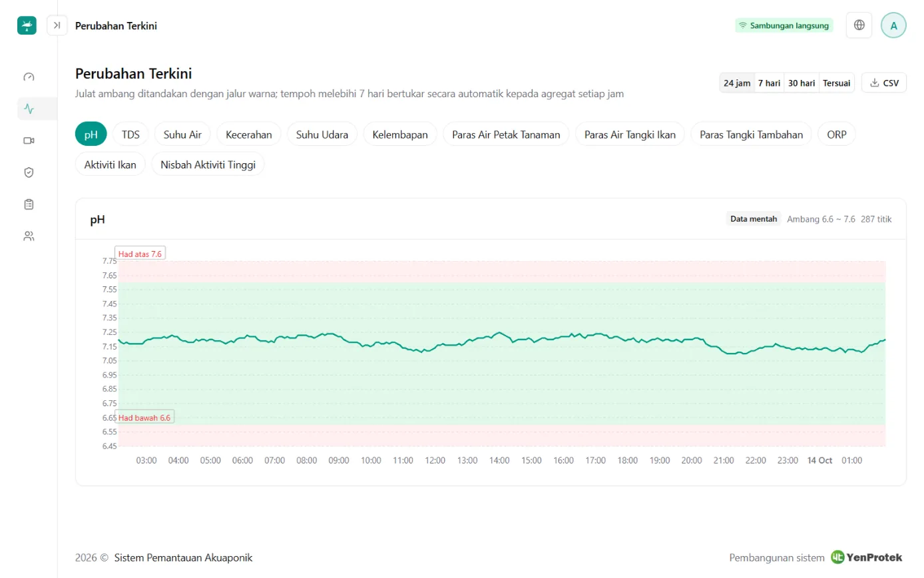Choose the Tersuai custom range
This screenshot has width=924, height=578.
pos(836,83)
